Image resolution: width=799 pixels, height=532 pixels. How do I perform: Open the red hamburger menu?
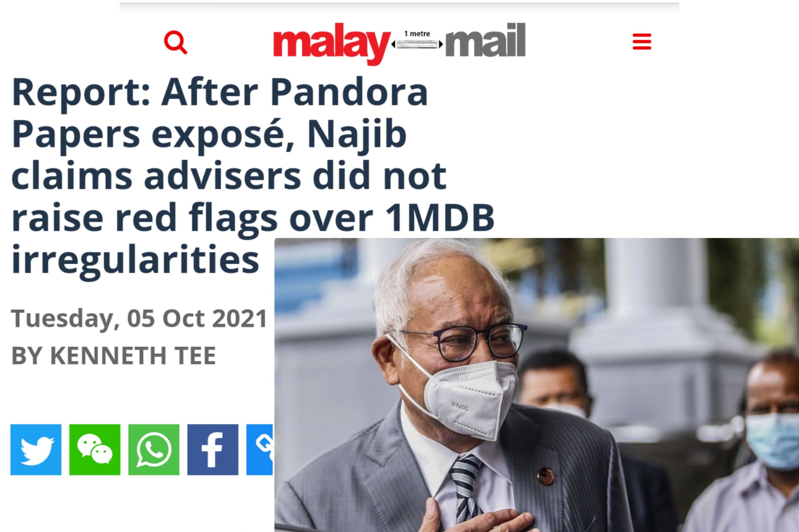pyautogui.click(x=642, y=42)
